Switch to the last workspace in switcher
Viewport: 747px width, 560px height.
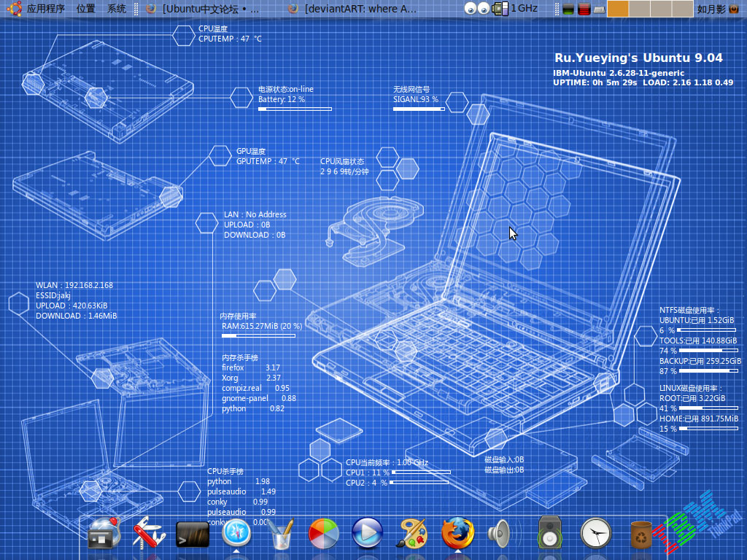(682, 9)
